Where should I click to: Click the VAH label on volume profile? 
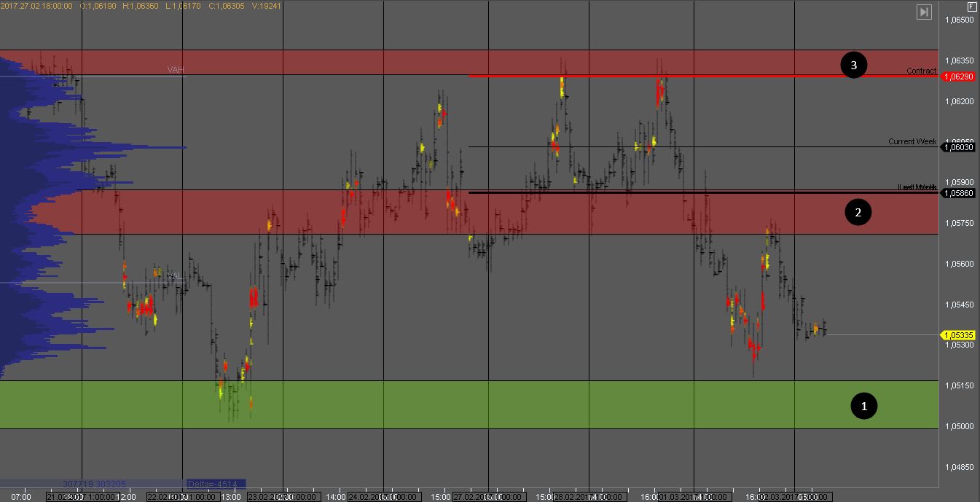click(175, 70)
